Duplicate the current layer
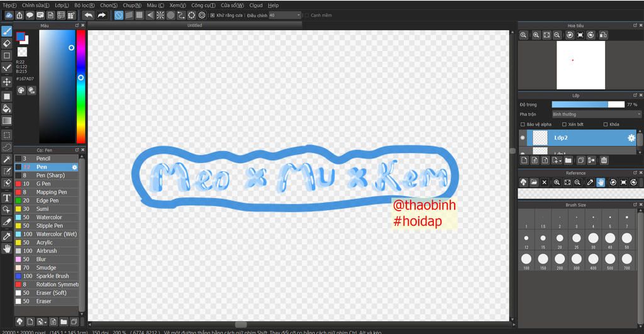Image resolution: width=644 pixels, height=334 pixels. pyautogui.click(x=580, y=160)
